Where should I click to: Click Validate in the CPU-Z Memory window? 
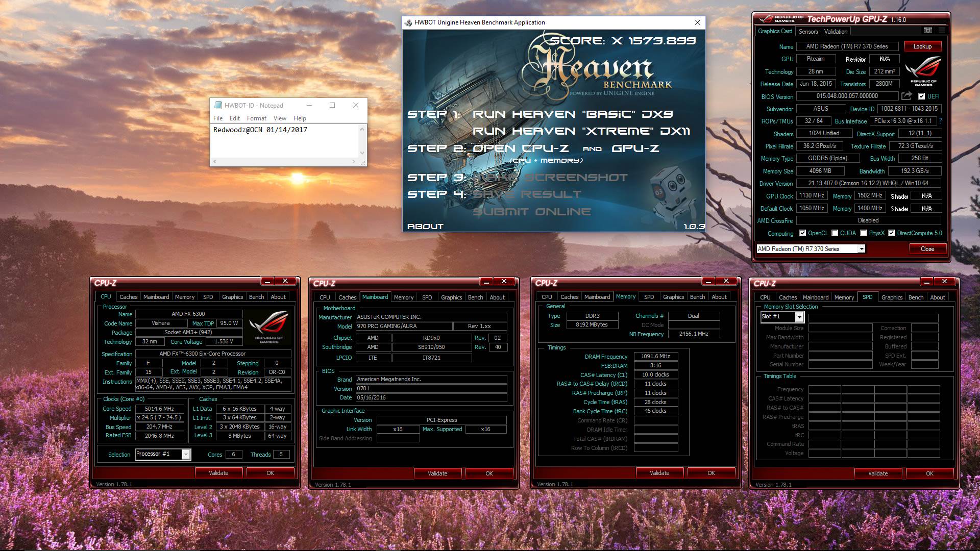coord(659,473)
